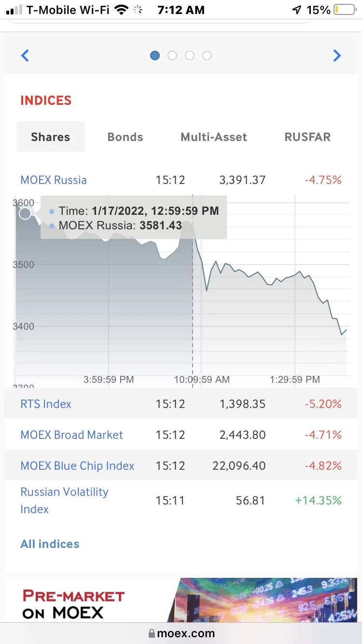This screenshot has height=644, width=362.
Task: Tap the moex.com address bar
Action: (181, 633)
